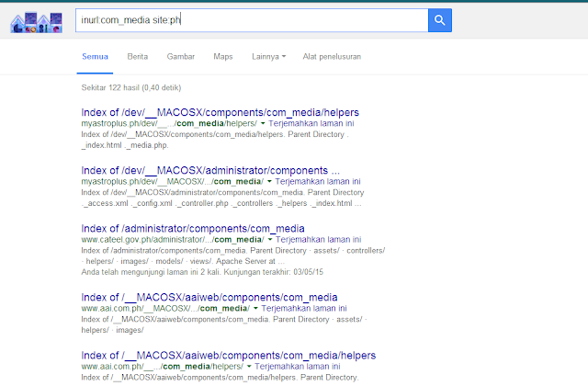The width and height of the screenshot is (588, 386).
Task: Expand arrow beside myastroplus.ph com_media/helpers URL
Action: point(263,123)
